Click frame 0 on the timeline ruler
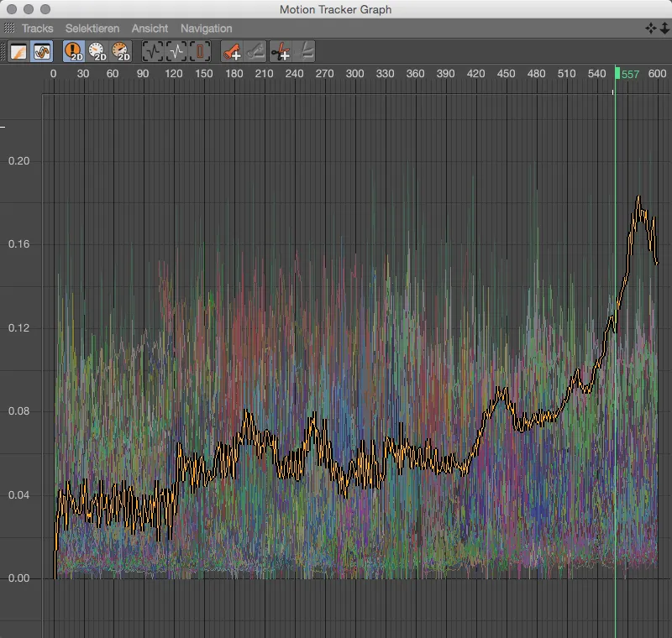 53,74
